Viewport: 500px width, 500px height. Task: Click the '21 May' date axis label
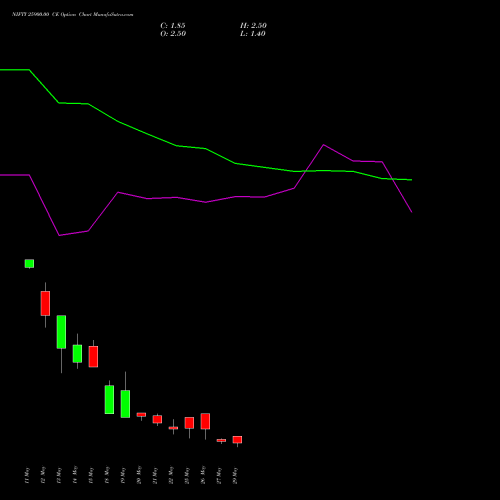coord(155,475)
